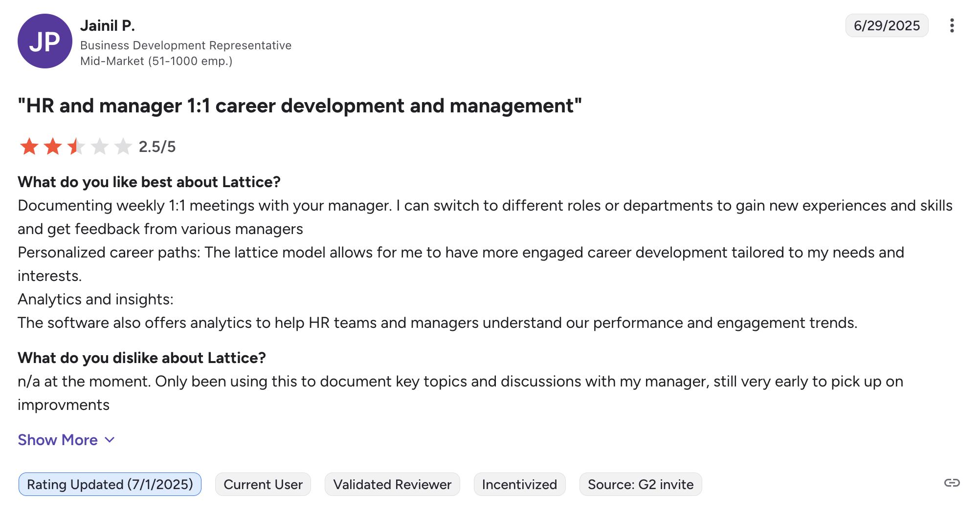The width and height of the screenshot is (980, 514).
Task: Open the three-dot options menu
Action: pyautogui.click(x=952, y=25)
